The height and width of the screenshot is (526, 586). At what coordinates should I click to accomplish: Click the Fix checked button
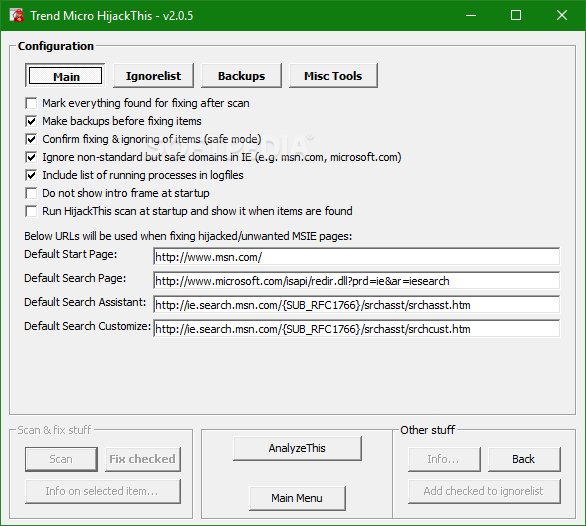(142, 459)
